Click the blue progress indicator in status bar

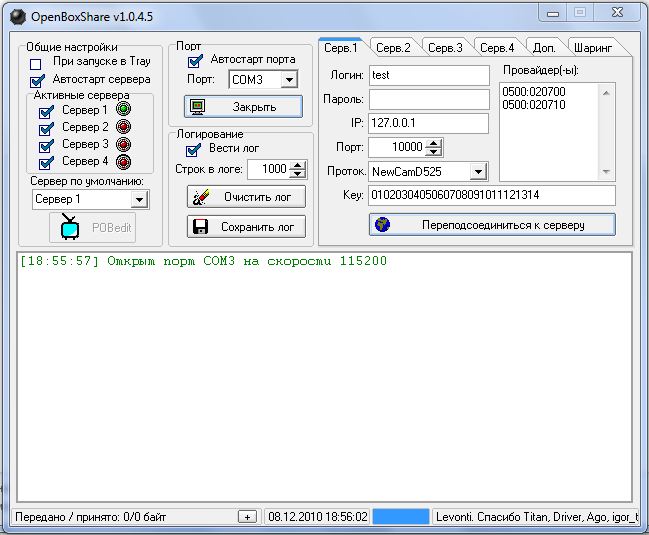(x=401, y=517)
